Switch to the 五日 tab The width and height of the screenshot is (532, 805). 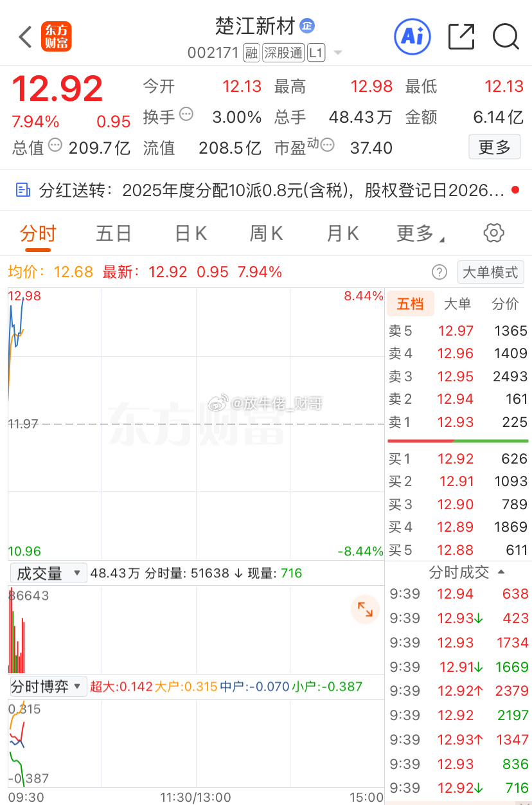[x=114, y=233]
